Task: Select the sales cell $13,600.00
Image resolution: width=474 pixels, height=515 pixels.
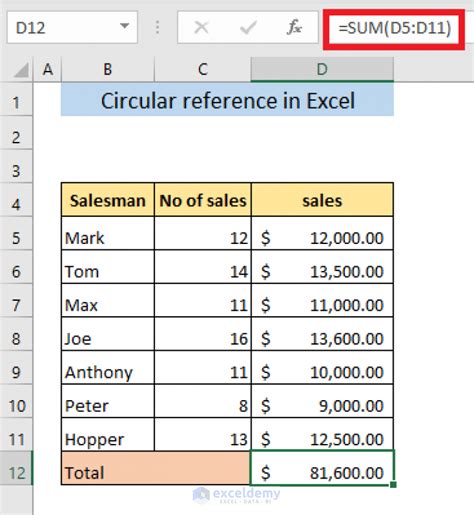Action: coord(322,334)
